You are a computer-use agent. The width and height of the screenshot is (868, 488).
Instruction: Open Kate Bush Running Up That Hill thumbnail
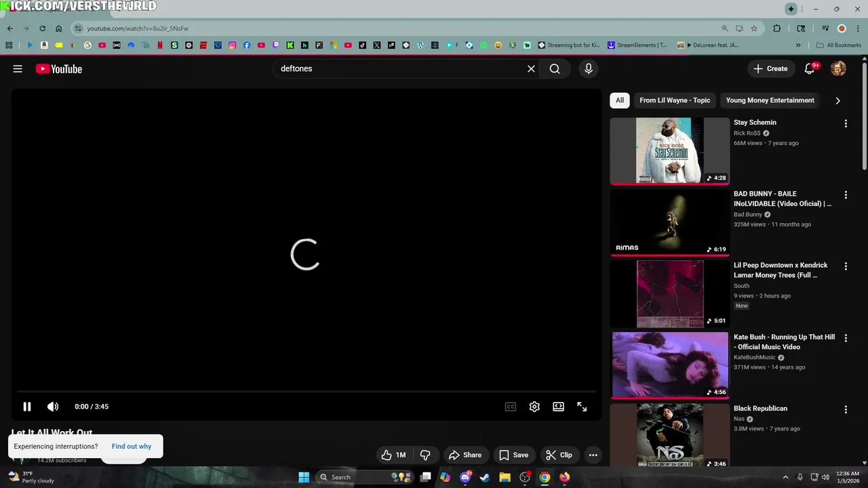[x=670, y=365]
